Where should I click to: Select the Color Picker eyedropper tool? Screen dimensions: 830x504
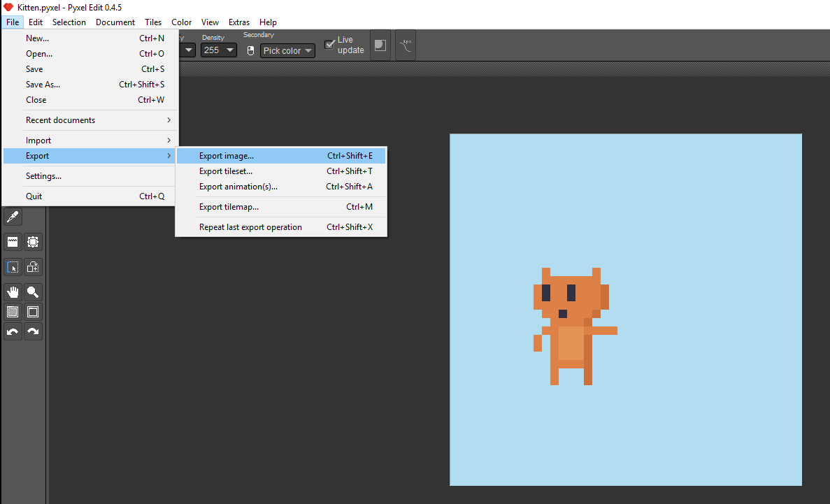12,217
